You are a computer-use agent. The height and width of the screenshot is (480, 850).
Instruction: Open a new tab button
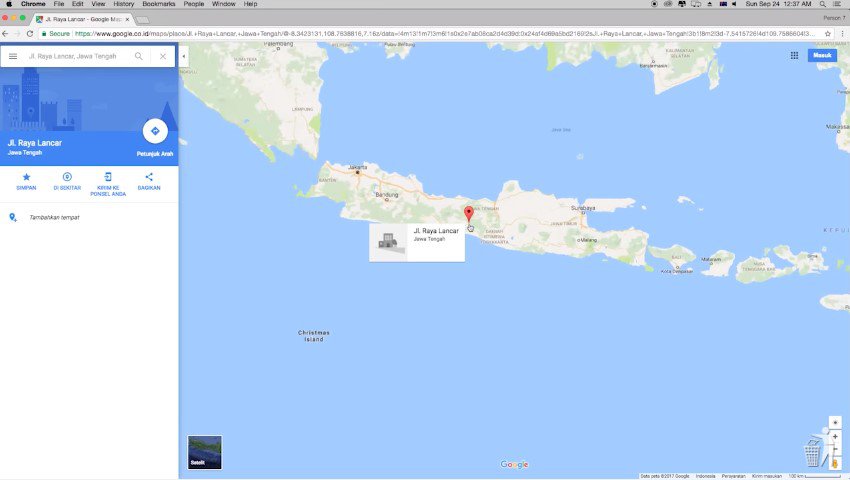tap(143, 20)
